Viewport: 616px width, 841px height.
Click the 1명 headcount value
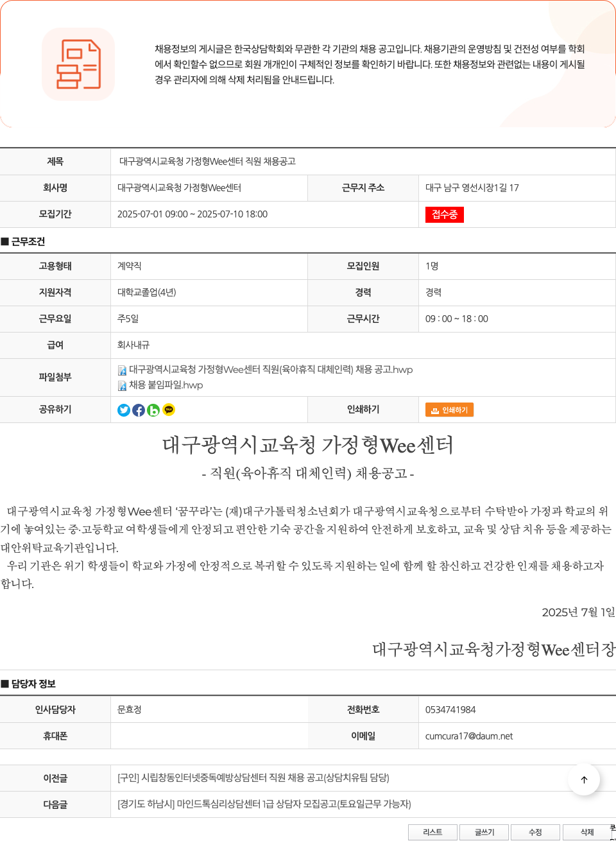(432, 266)
